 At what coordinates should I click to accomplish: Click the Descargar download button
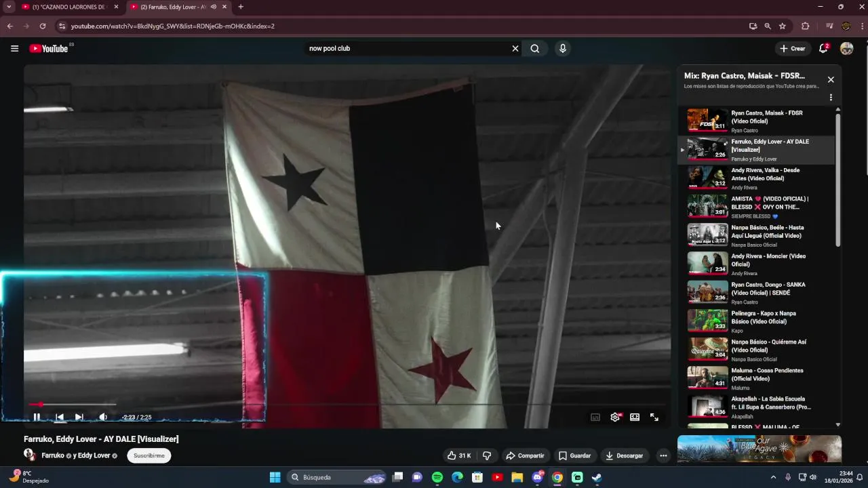pyautogui.click(x=624, y=455)
